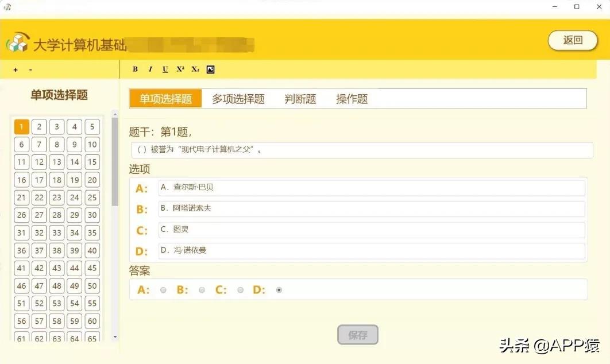Click the scrollbar down arrow in question list
610x364 pixels.
pos(115,337)
